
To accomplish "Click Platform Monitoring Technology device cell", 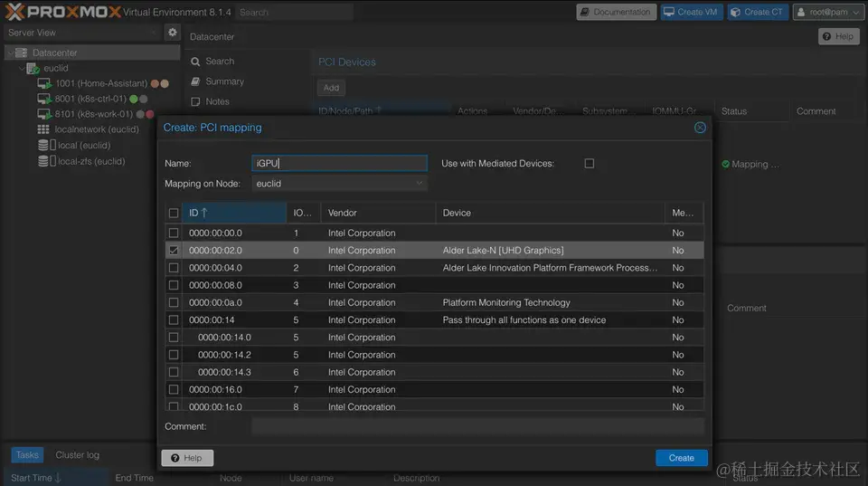I will point(506,302).
